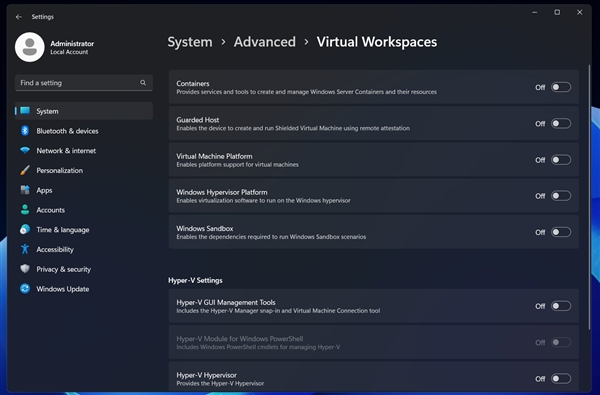The image size is (600, 395).
Task: Select the Network & internet Wi-Fi icon
Action: tap(25, 150)
